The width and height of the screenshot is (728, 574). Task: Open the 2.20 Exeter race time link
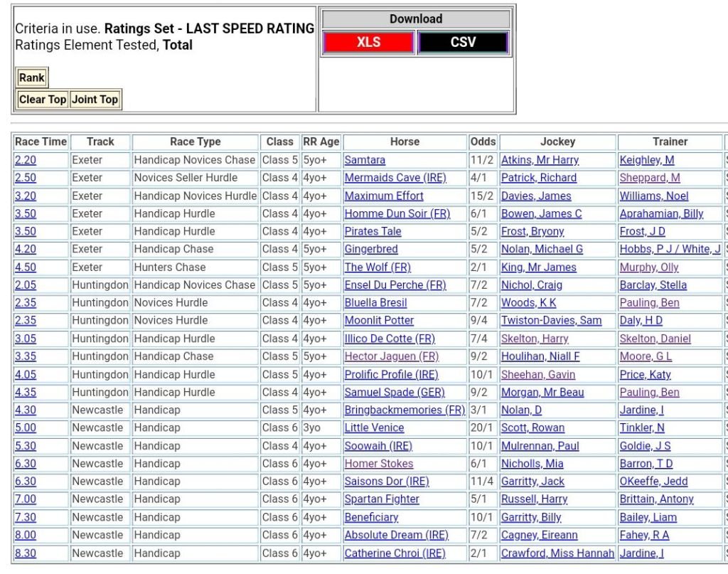click(x=25, y=160)
